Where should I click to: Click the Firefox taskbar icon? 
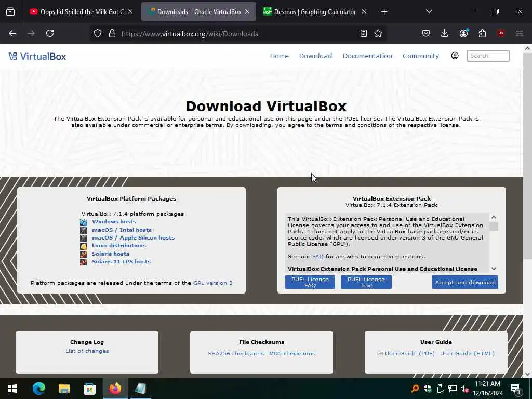[115, 389]
